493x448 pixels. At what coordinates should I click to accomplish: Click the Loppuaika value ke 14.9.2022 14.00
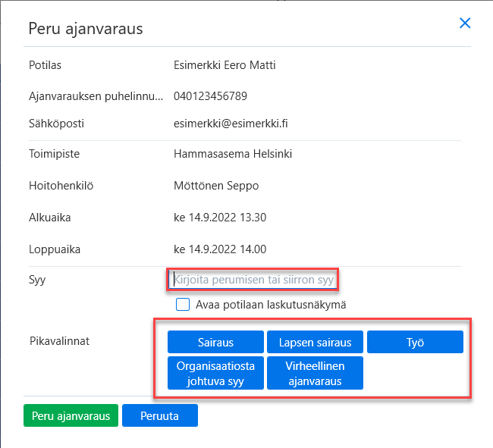tap(220, 249)
